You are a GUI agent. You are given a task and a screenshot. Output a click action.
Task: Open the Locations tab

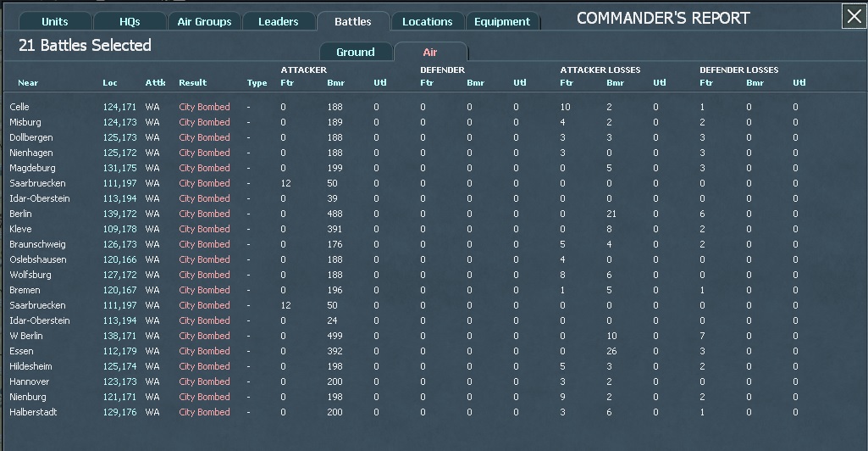tap(427, 21)
